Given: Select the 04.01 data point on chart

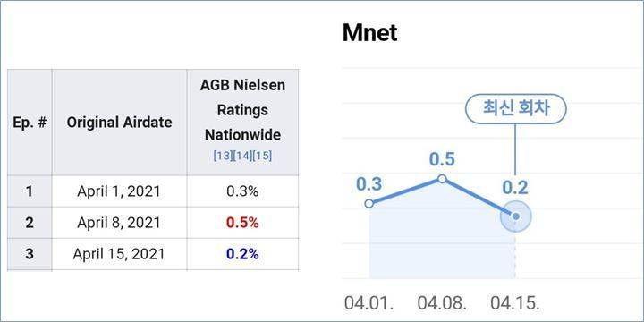Looking at the screenshot, I should (x=369, y=203).
